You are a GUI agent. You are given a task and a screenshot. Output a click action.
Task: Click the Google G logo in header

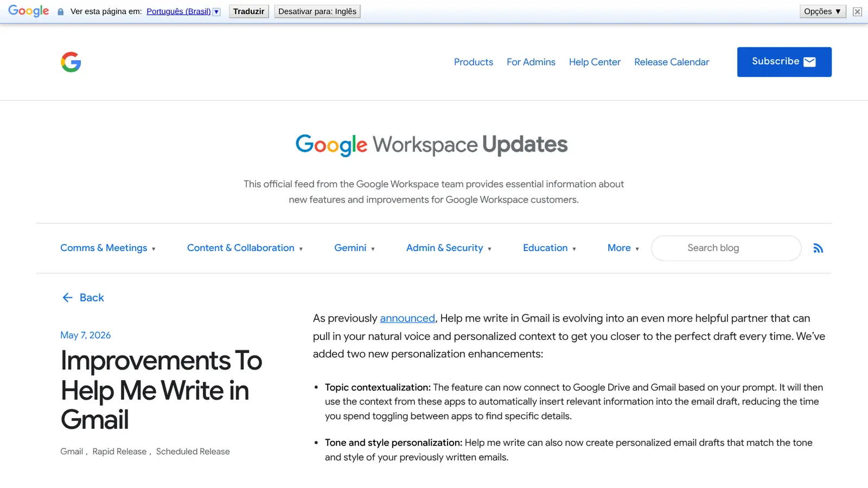pyautogui.click(x=71, y=62)
